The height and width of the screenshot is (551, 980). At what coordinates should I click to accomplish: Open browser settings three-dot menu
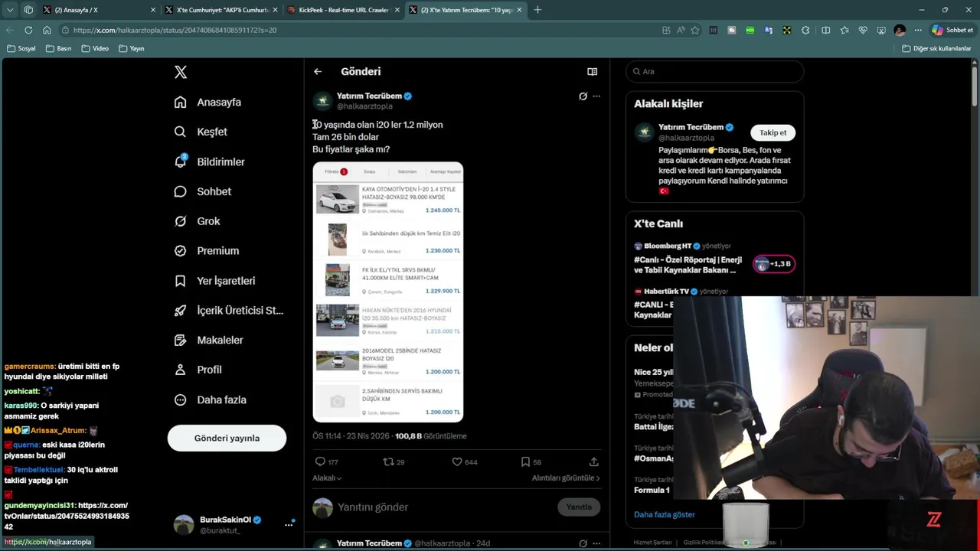point(918,30)
